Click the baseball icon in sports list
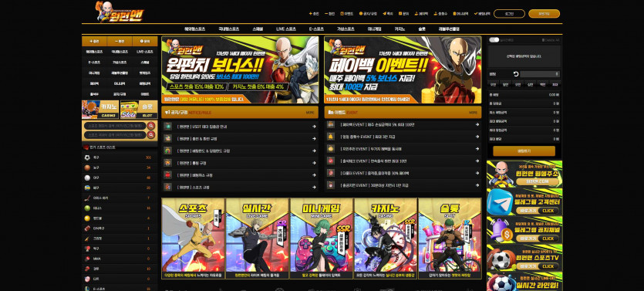Image resolution: width=644 pixels, height=291 pixels. coord(87,178)
